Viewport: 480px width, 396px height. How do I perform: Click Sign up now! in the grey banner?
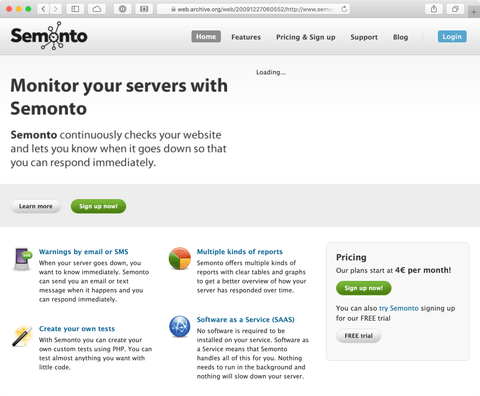coord(98,206)
